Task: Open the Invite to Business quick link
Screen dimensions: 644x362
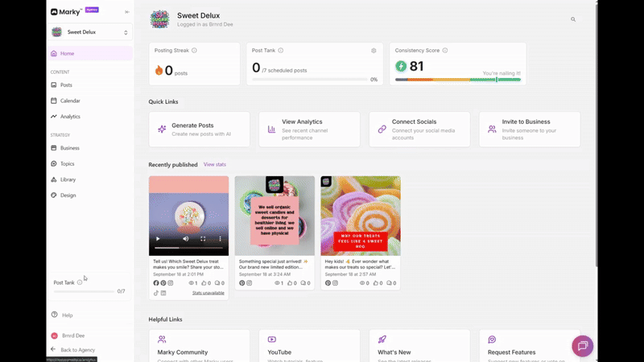Action: [530, 130]
